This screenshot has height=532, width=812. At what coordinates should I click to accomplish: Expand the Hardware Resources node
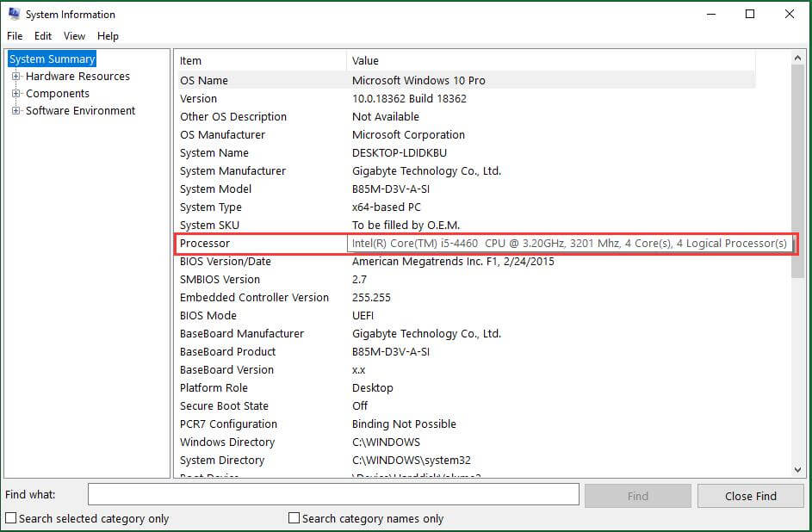(x=16, y=76)
